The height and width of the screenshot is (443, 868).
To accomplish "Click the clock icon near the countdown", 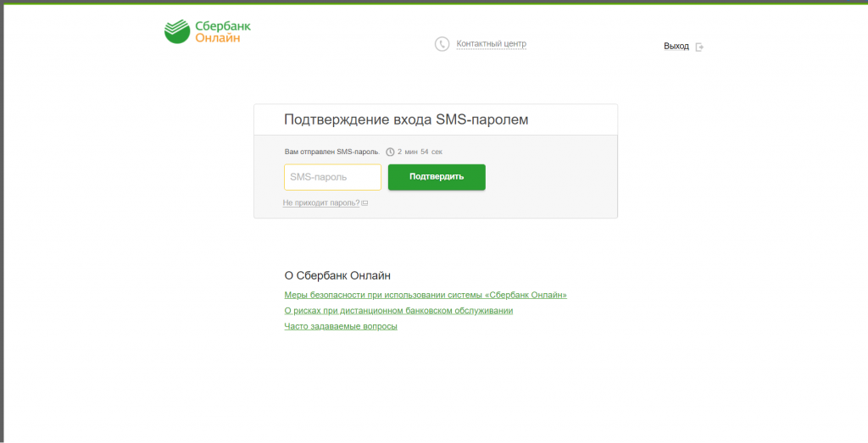I will click(x=390, y=152).
